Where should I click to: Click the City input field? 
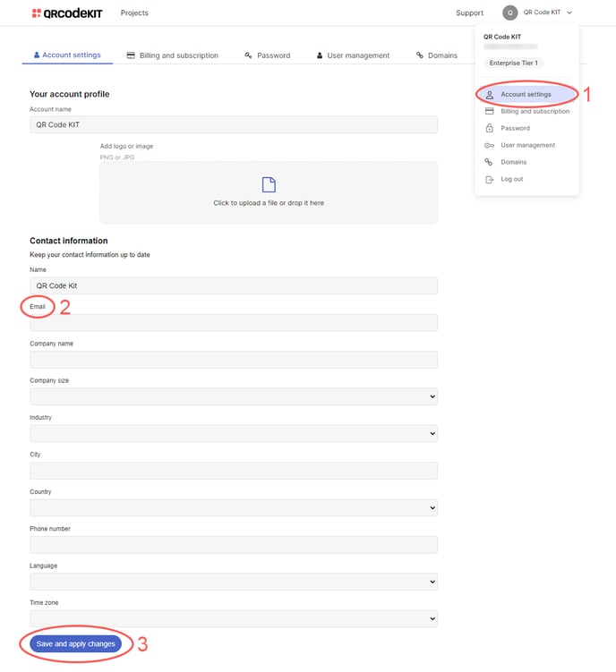coord(234,471)
